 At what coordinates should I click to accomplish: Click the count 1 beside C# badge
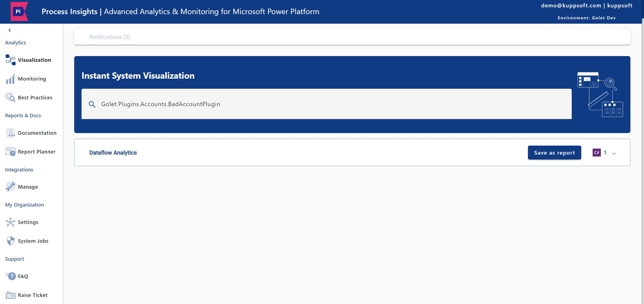(x=605, y=153)
